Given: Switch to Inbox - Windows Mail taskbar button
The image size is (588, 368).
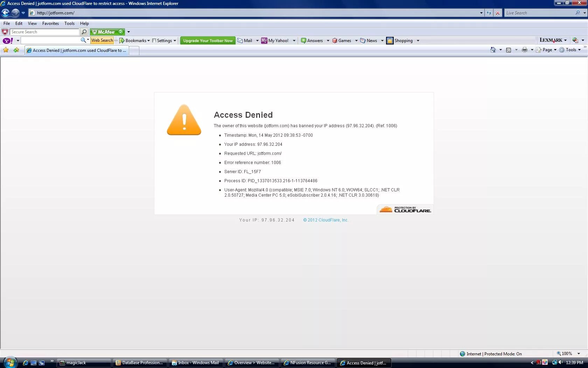Looking at the screenshot, I should [x=196, y=363].
